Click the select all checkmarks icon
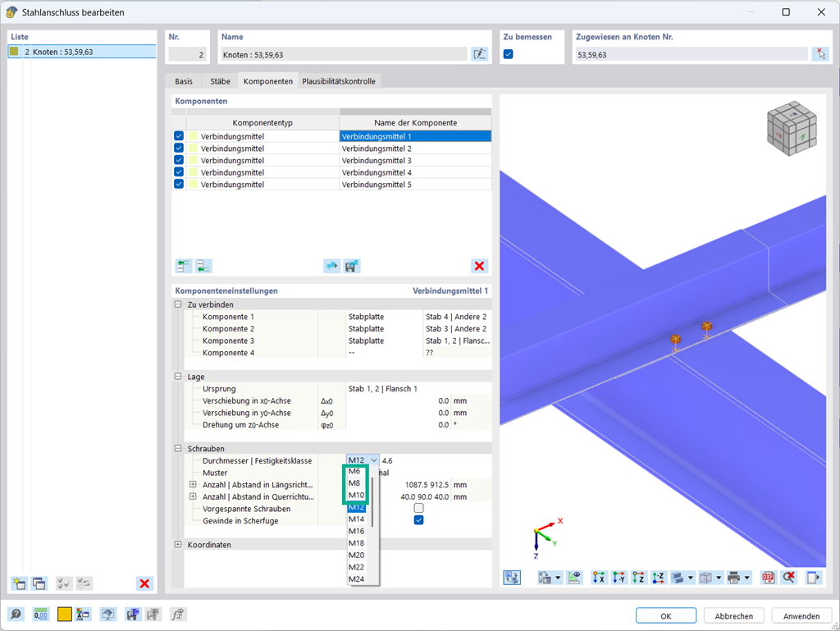The image size is (840, 631). (x=64, y=583)
